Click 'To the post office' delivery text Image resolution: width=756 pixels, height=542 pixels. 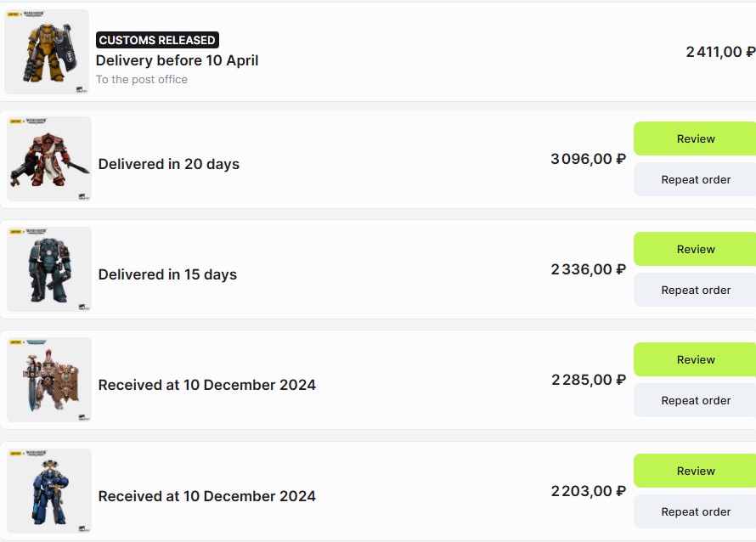coord(141,80)
